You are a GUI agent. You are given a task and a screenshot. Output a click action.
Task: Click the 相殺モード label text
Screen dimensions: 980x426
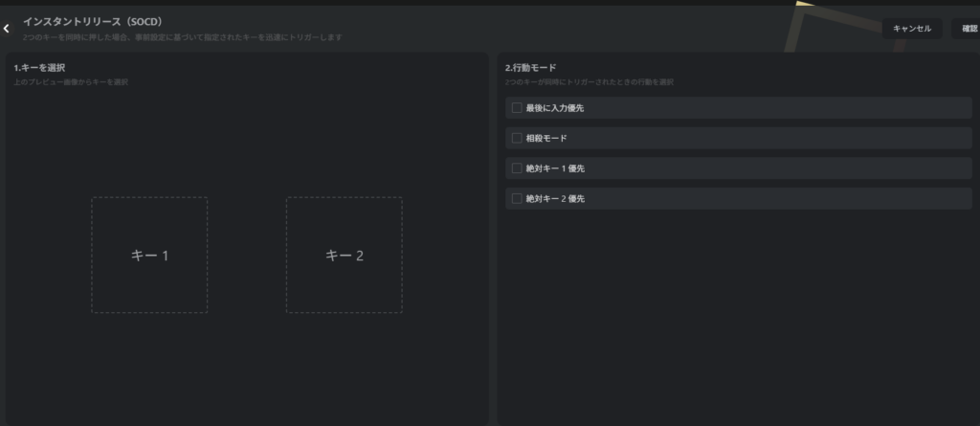tap(547, 138)
